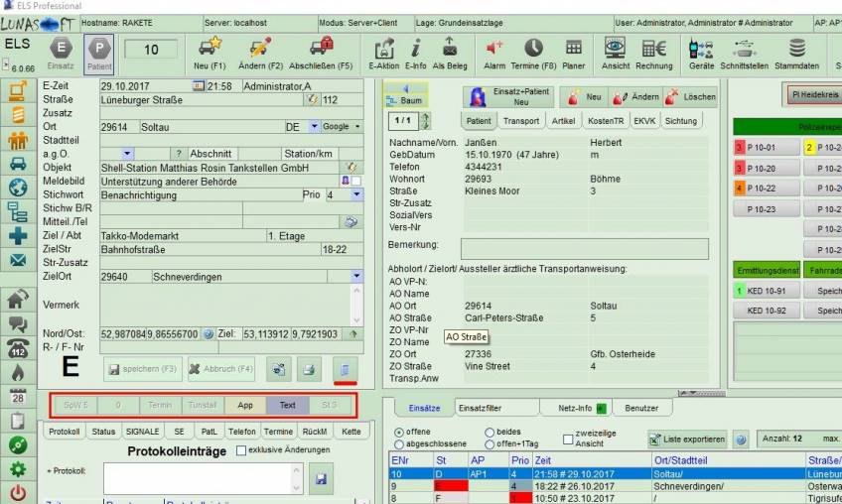The image size is (842, 504).
Task: Expand the Prio dropdown
Action: pyautogui.click(x=358, y=195)
